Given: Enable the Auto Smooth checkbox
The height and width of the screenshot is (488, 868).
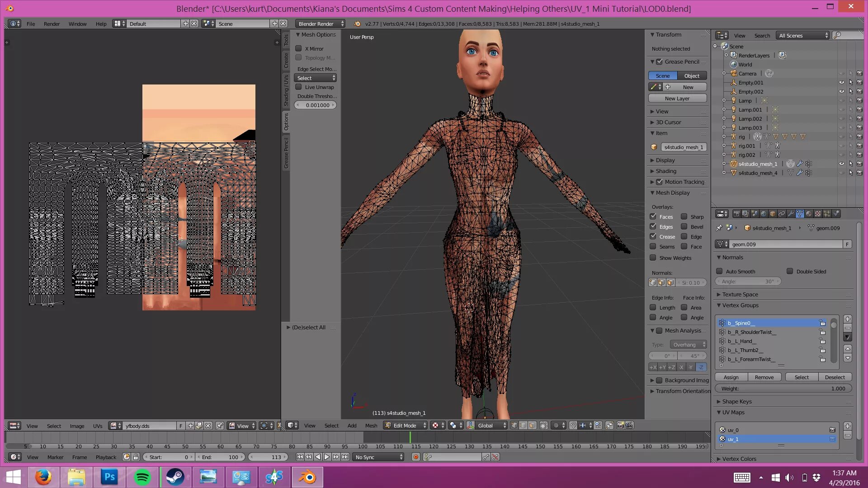Looking at the screenshot, I should (x=719, y=271).
